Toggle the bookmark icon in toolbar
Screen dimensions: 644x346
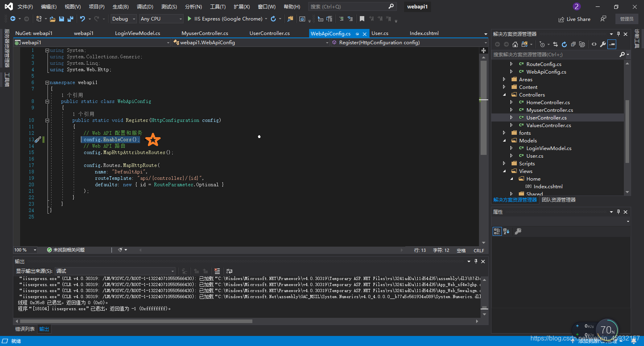coord(362,19)
